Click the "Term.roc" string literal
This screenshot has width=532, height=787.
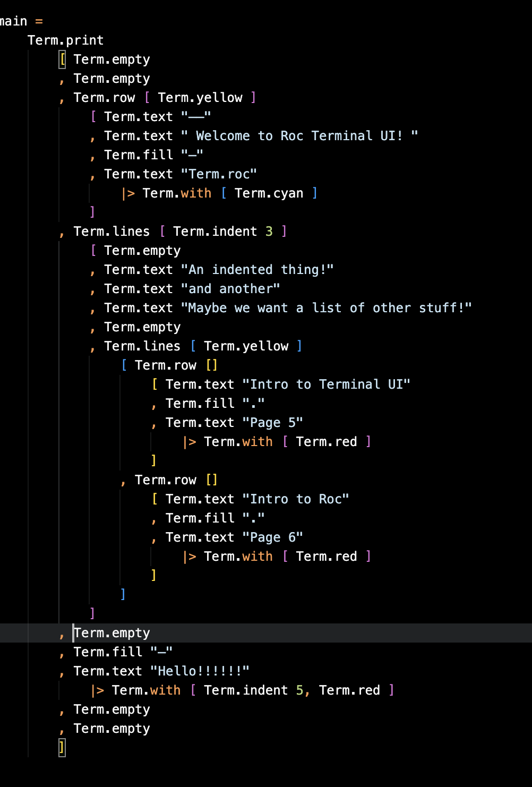(x=219, y=174)
